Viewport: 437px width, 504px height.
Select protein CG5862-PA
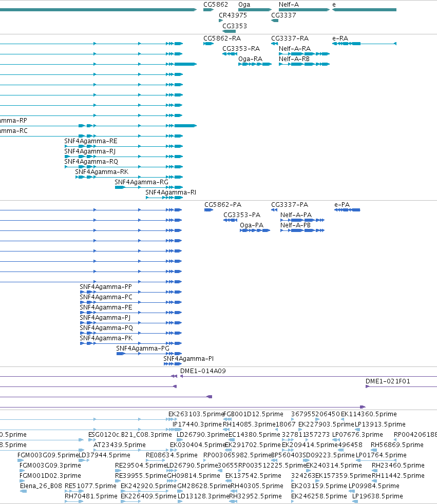(223, 205)
